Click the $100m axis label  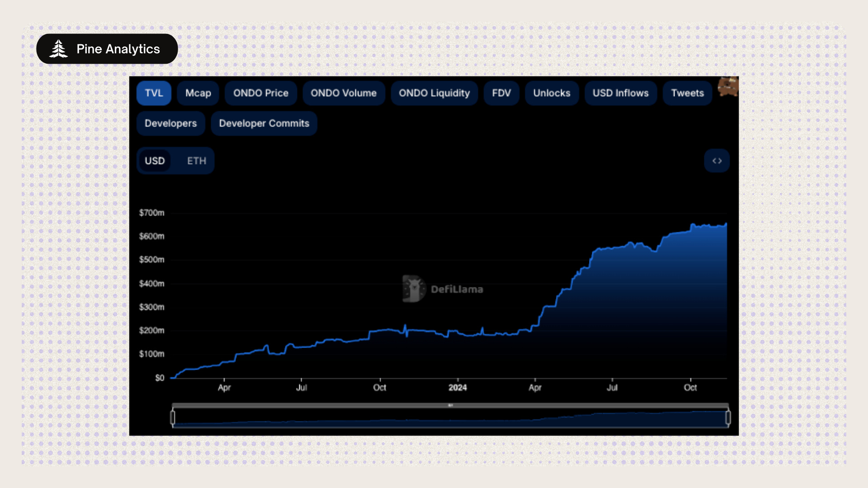[151, 354]
